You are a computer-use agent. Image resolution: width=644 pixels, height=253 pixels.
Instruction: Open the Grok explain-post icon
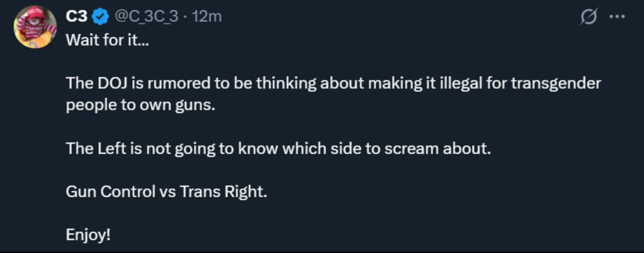[588, 16]
